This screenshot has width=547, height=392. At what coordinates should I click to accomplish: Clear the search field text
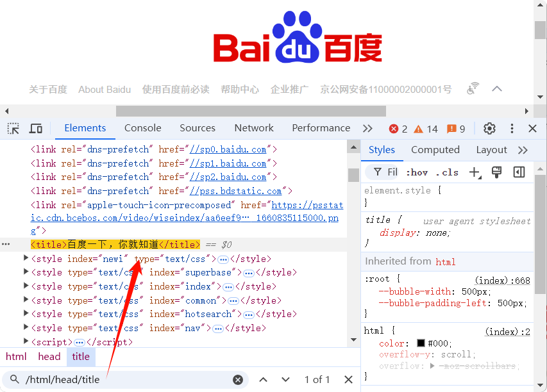coord(238,379)
